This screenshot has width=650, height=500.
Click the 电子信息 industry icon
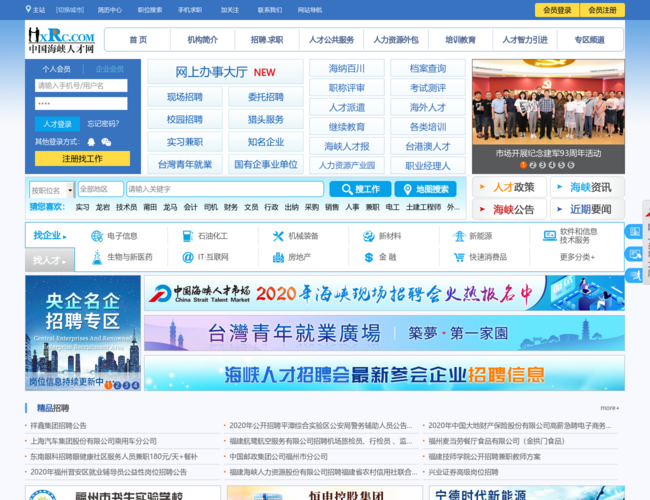97,236
